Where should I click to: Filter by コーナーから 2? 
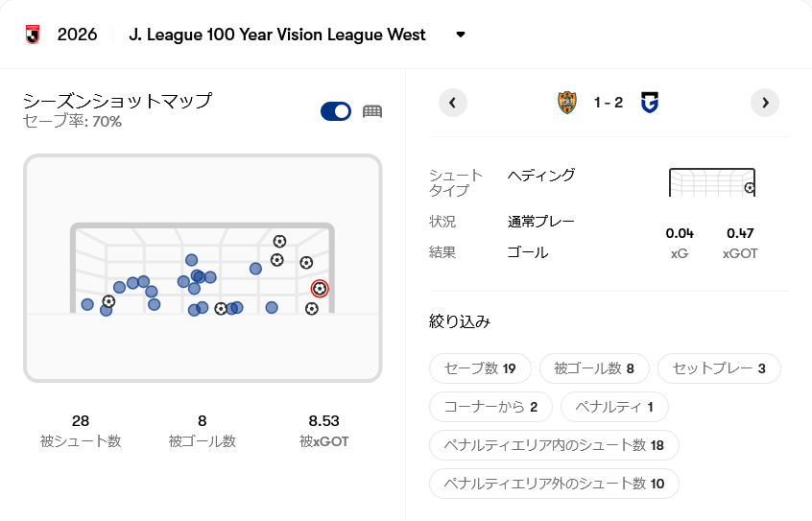tap(490, 407)
